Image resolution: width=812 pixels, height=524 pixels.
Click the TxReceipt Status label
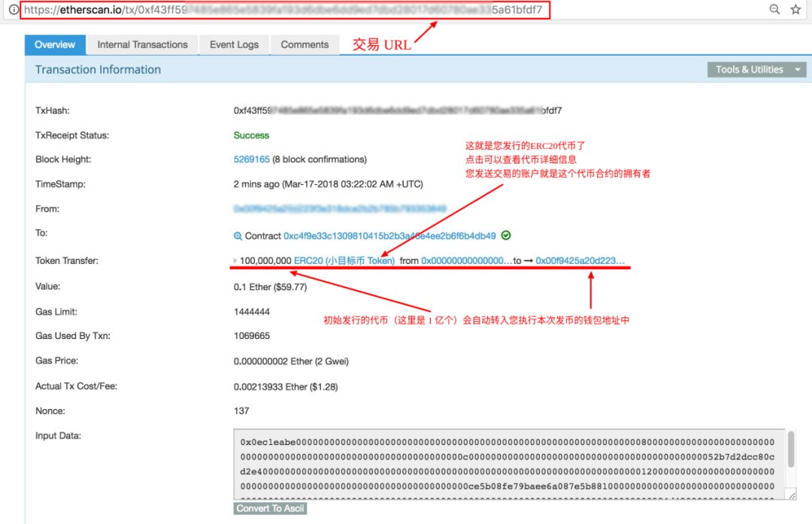[x=72, y=135]
